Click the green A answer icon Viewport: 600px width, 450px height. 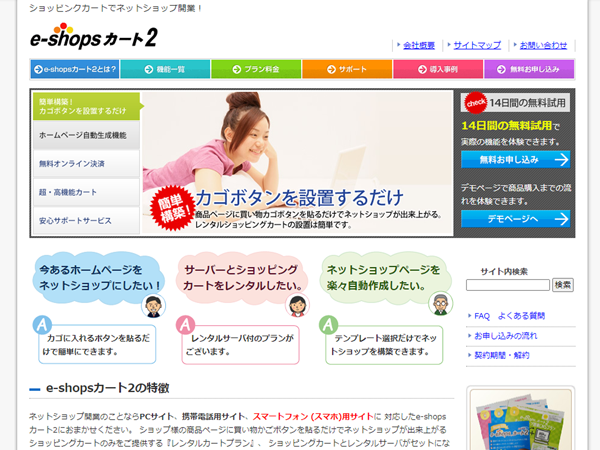pyautogui.click(x=328, y=325)
